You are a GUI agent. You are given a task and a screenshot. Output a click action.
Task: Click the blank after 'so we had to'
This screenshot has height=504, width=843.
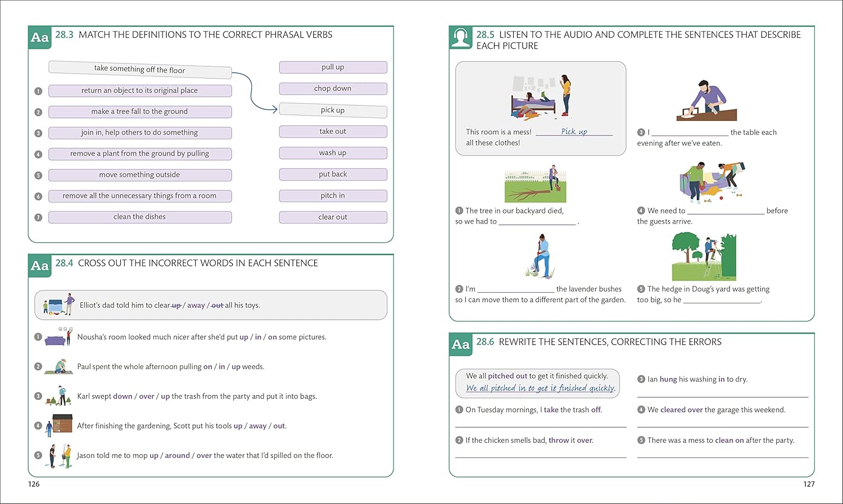pos(537,225)
